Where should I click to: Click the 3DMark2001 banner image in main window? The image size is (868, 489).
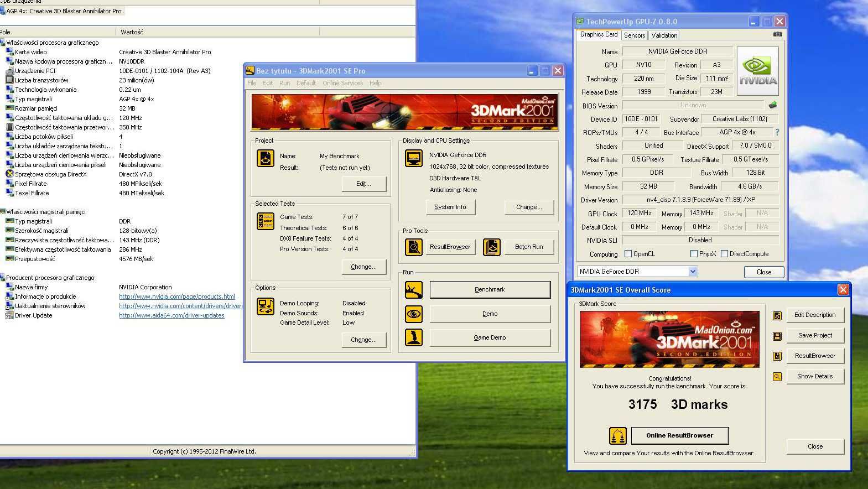[x=404, y=112]
